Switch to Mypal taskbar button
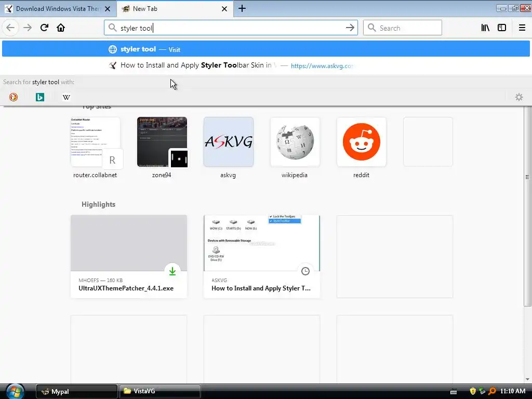The image size is (532, 399). click(x=77, y=391)
